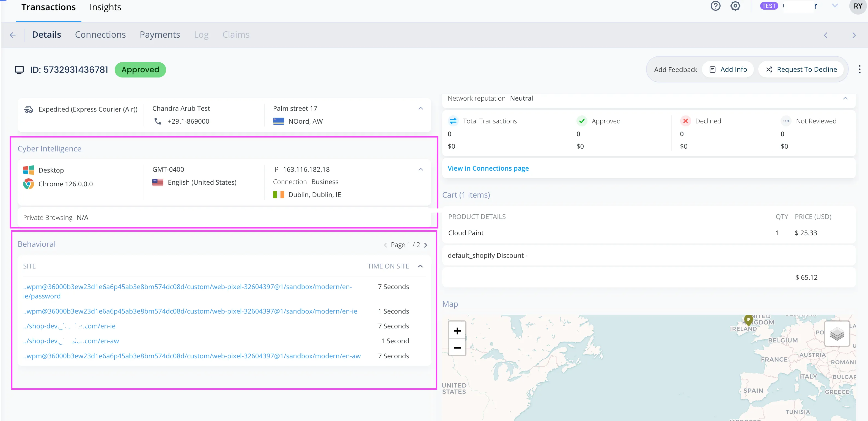The height and width of the screenshot is (421, 868).
Task: Click the Chrome browser icon
Action: [x=29, y=184]
